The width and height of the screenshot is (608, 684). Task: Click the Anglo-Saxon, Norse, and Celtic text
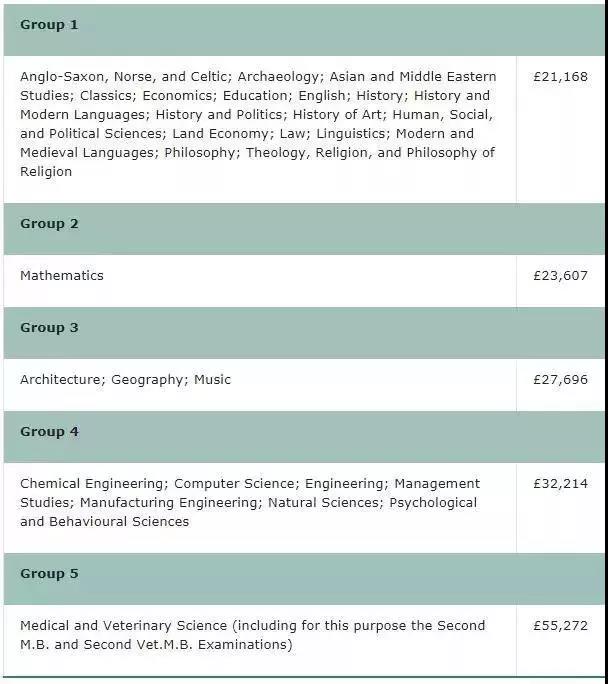(124, 77)
